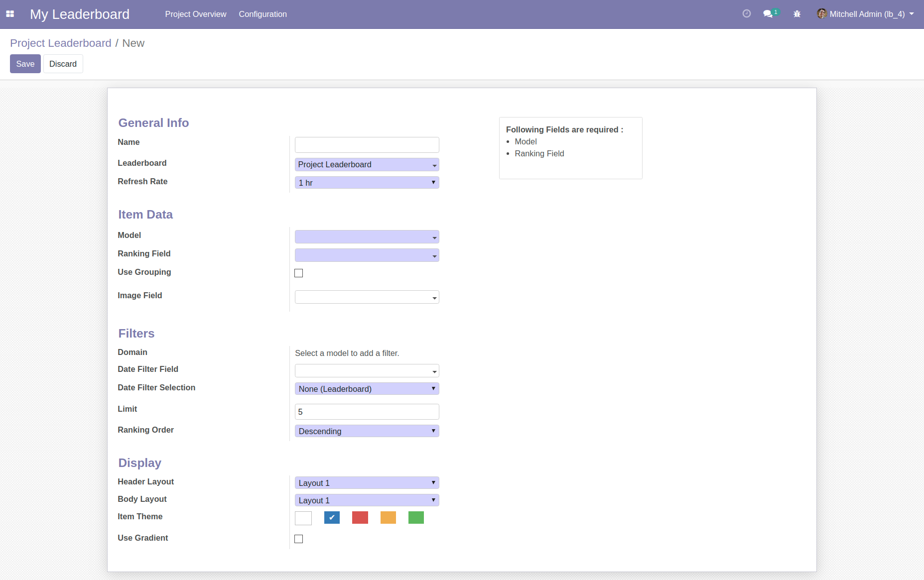This screenshot has height=580, width=924.
Task: Open the apps grid menu icon
Action: point(10,14)
